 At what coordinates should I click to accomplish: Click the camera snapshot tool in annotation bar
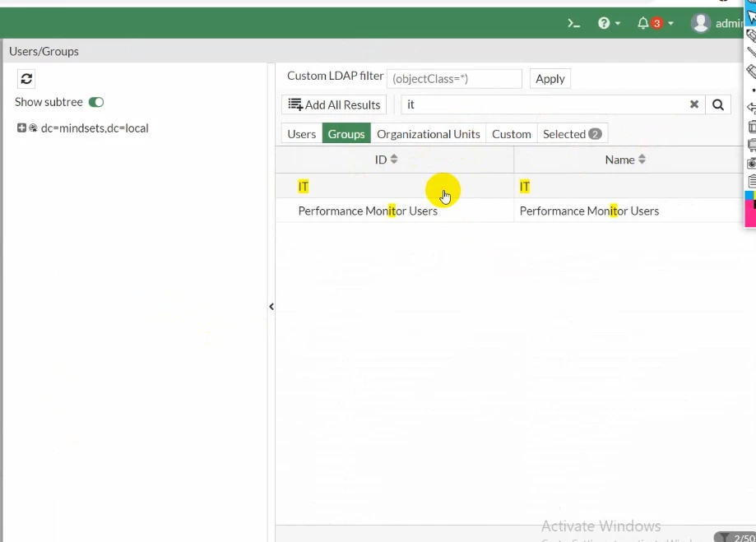point(751,164)
